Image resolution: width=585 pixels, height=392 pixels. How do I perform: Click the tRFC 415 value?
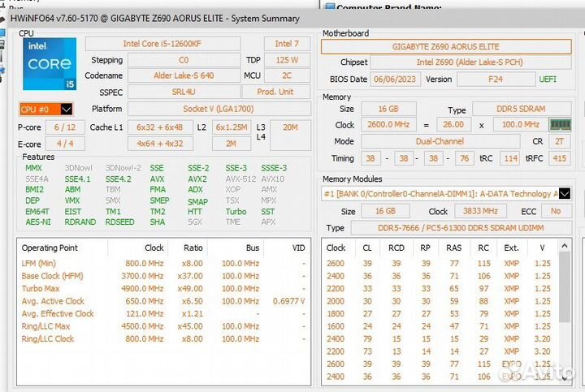tap(559, 158)
